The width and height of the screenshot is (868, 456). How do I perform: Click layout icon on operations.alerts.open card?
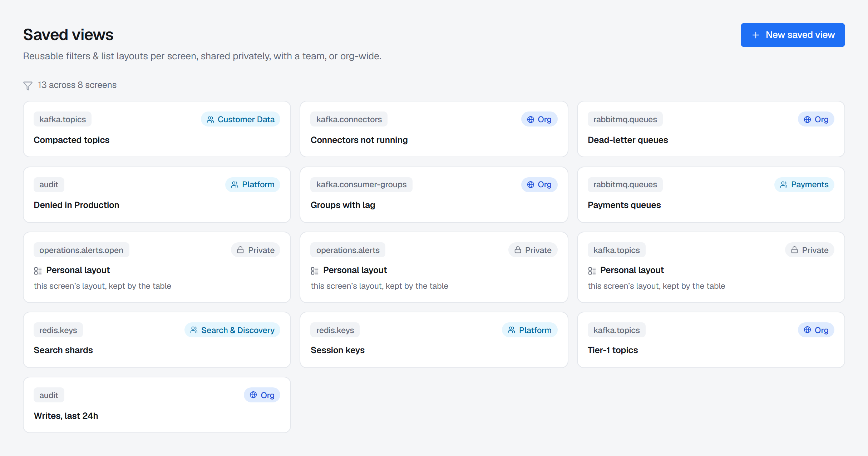point(38,271)
